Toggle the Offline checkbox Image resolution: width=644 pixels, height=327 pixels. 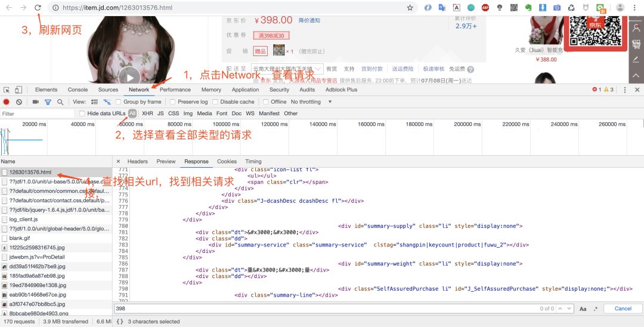pyautogui.click(x=266, y=102)
